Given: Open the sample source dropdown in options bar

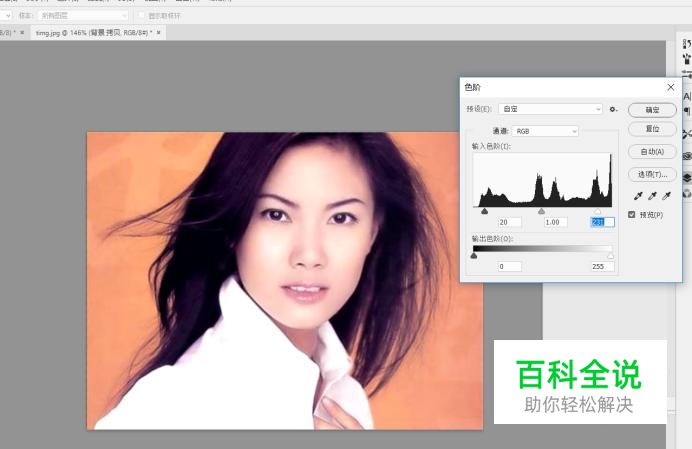Looking at the screenshot, I should point(83,15).
